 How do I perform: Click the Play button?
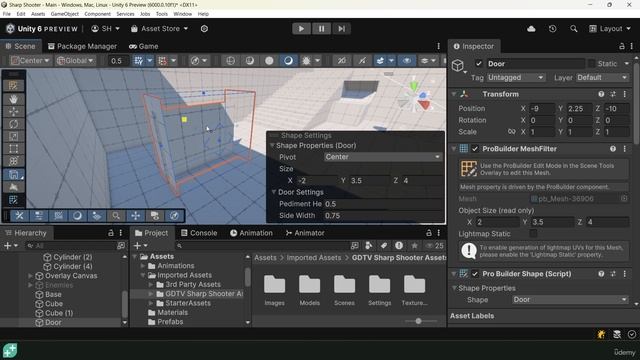tap(301, 29)
